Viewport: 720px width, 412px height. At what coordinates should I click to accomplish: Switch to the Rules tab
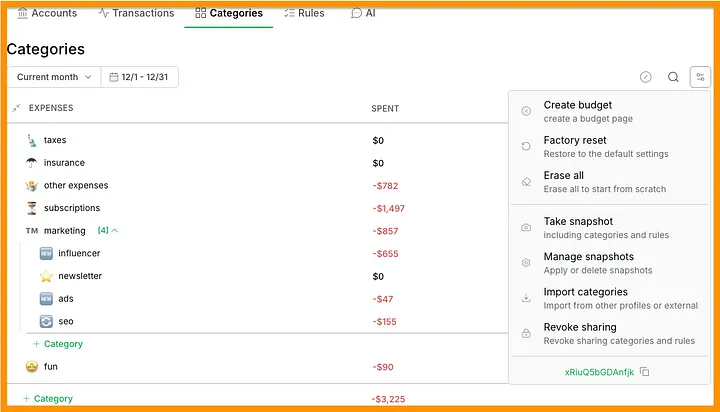point(304,13)
